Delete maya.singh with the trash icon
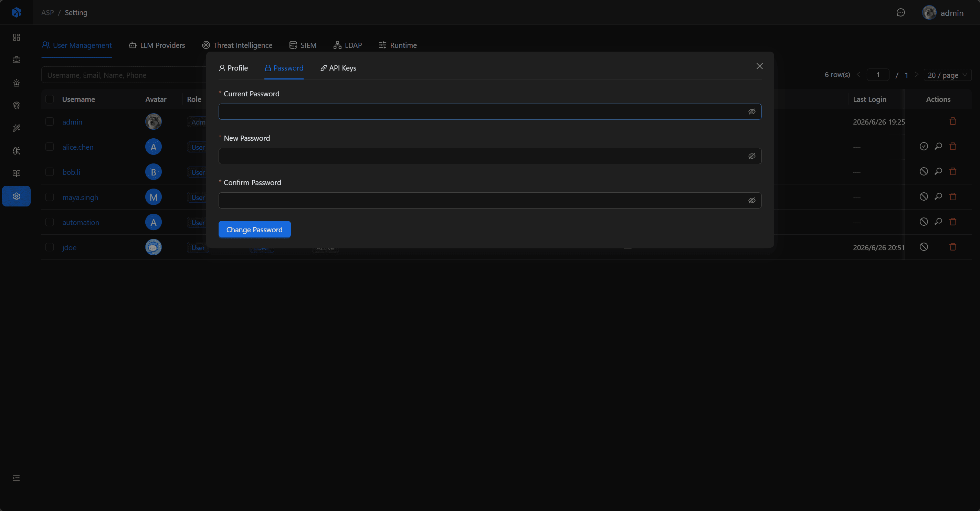The height and width of the screenshot is (511, 980). (x=952, y=196)
